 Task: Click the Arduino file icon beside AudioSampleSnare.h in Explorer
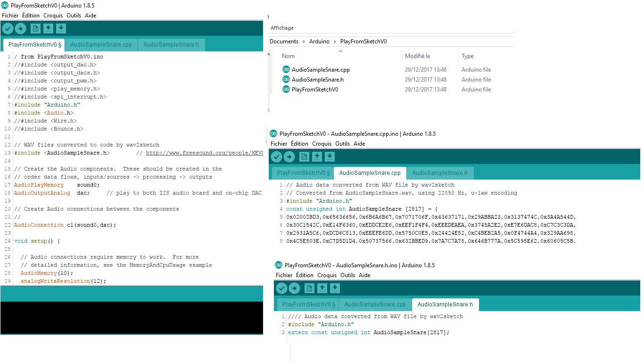click(x=286, y=80)
